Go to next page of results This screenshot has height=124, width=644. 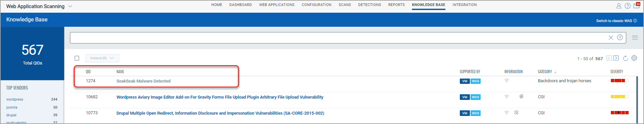616,58
